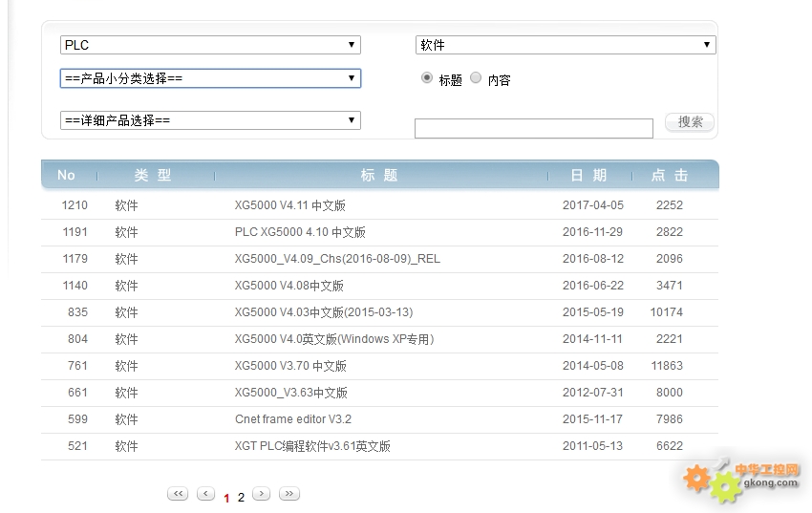Screen dimensions: 812x513
Task: Click date 2016-11-29
Action: pyautogui.click(x=593, y=232)
